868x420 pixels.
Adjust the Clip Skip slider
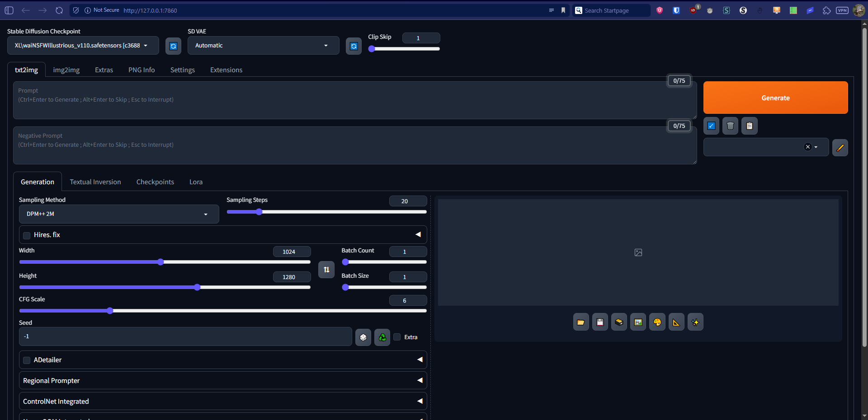(404, 49)
